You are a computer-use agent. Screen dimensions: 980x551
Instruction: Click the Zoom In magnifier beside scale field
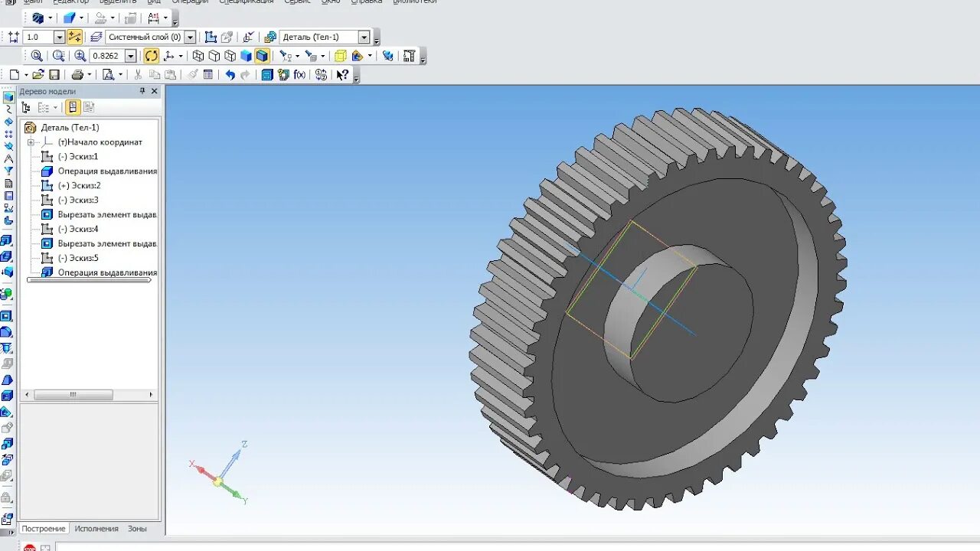(80, 55)
